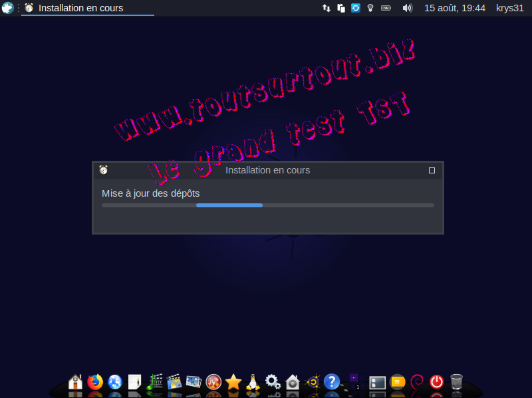Image resolution: width=532 pixels, height=398 pixels.
Task: Open the blue globe web browser in dock
Action: pos(114,382)
